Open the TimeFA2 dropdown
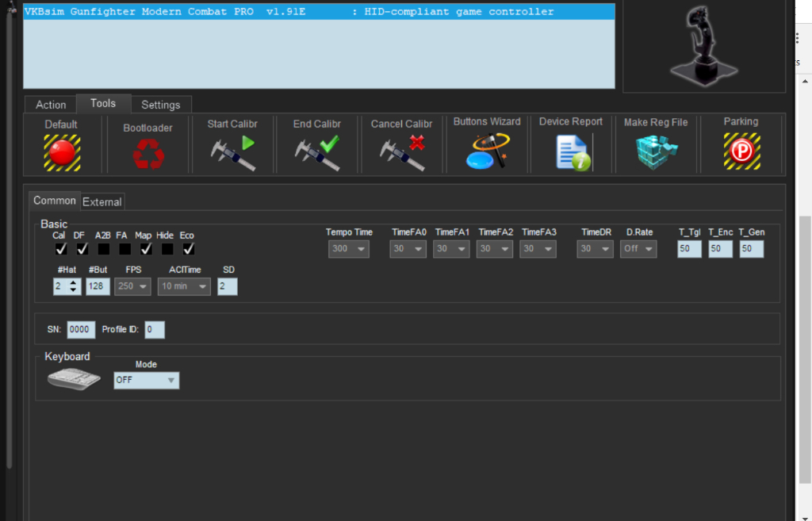 (x=495, y=249)
